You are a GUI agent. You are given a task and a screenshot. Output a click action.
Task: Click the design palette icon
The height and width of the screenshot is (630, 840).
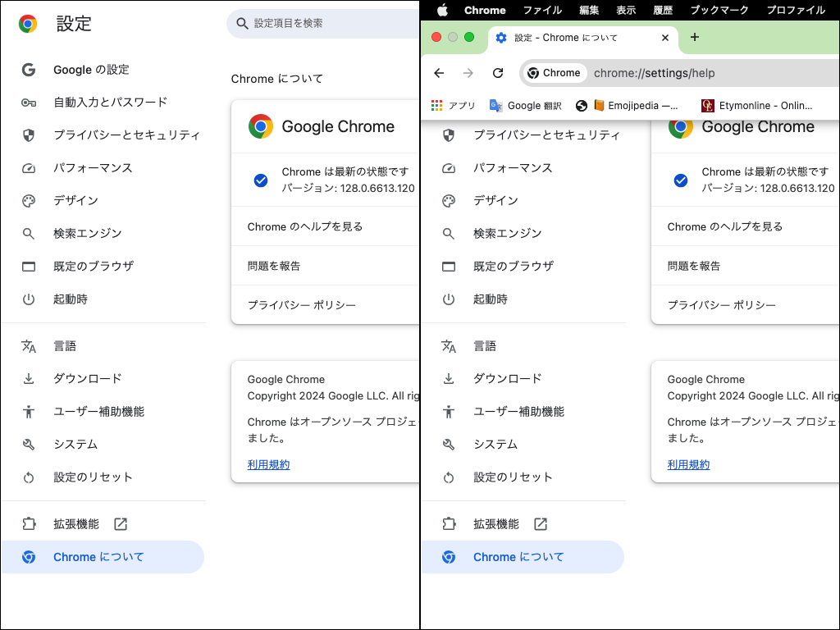point(29,201)
